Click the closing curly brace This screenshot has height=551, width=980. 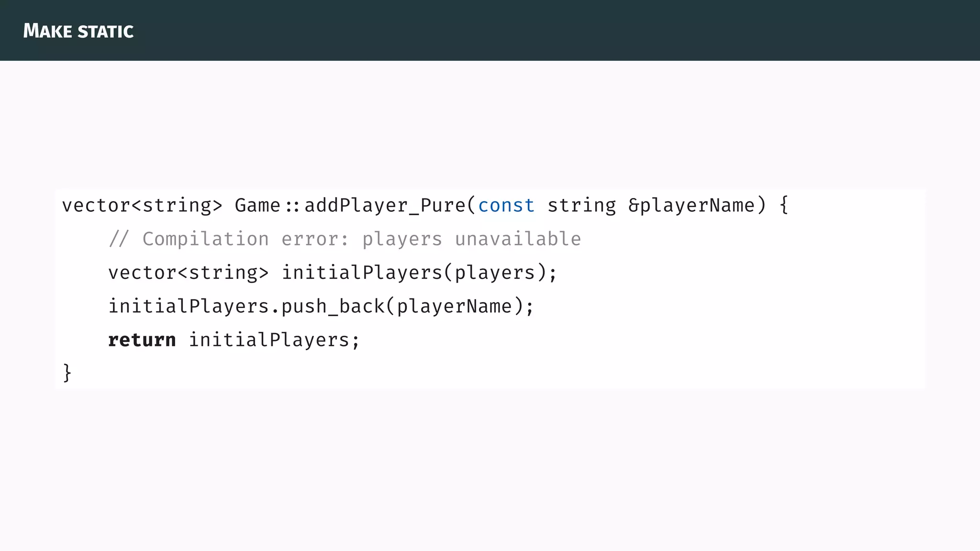point(67,373)
